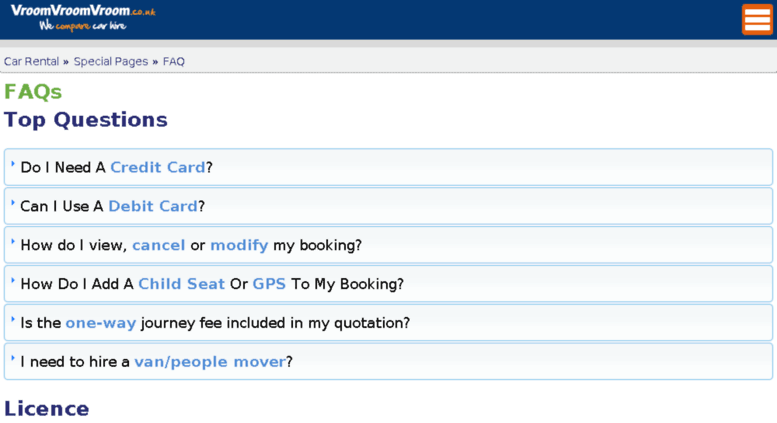The image size is (777, 423).
Task: Open Special Pages breadcrumb link
Action: pos(111,61)
